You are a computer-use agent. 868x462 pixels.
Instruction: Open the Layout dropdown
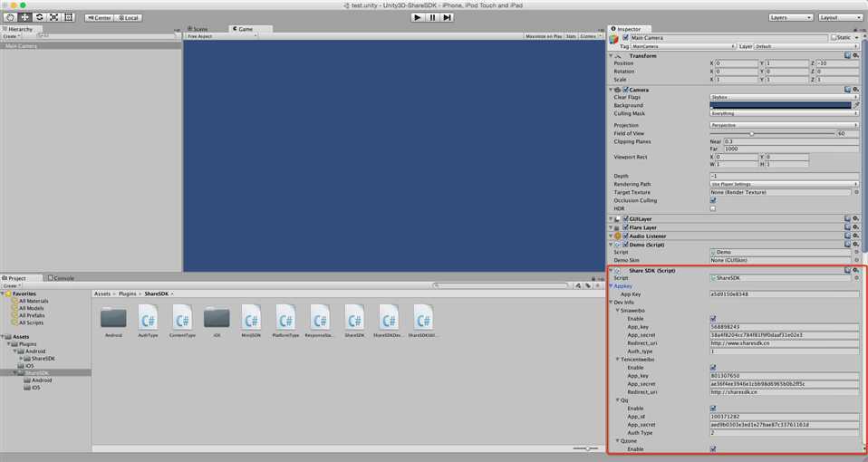pos(840,18)
